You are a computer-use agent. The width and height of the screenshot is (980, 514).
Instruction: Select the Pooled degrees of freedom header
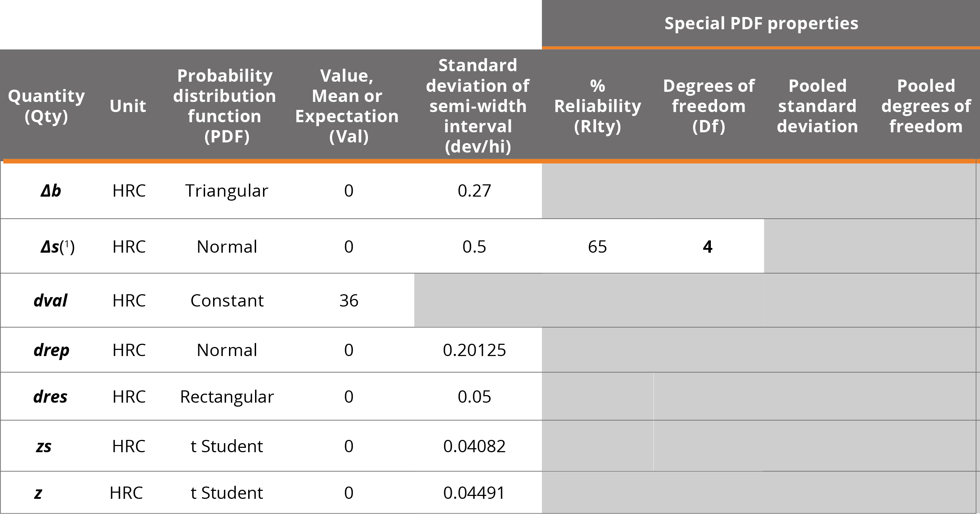pos(926,106)
